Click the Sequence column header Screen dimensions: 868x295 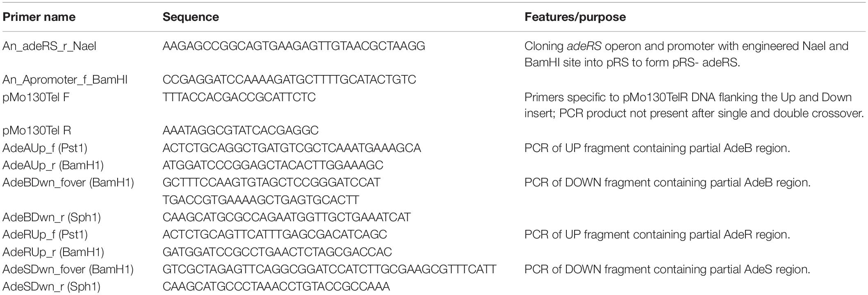click(191, 17)
